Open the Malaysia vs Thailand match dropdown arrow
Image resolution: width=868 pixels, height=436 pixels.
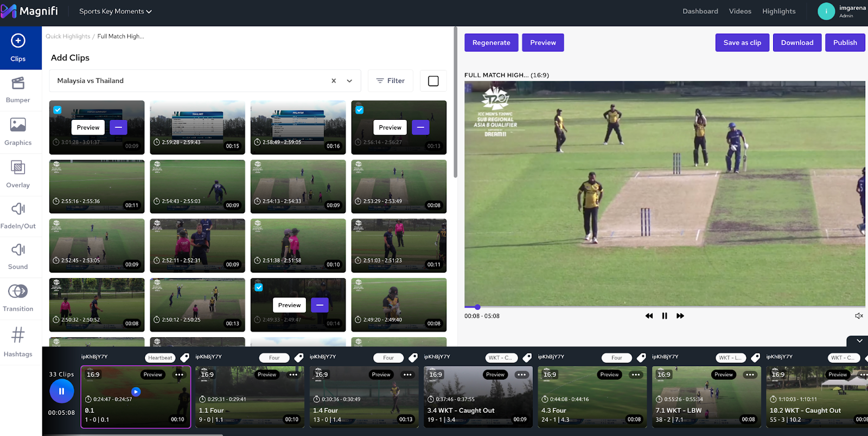(349, 81)
